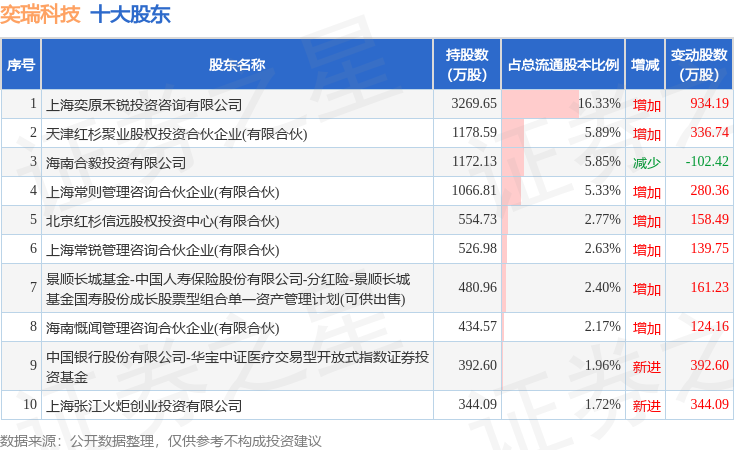
Task: Click holding value 1066.81
Action: [474, 190]
